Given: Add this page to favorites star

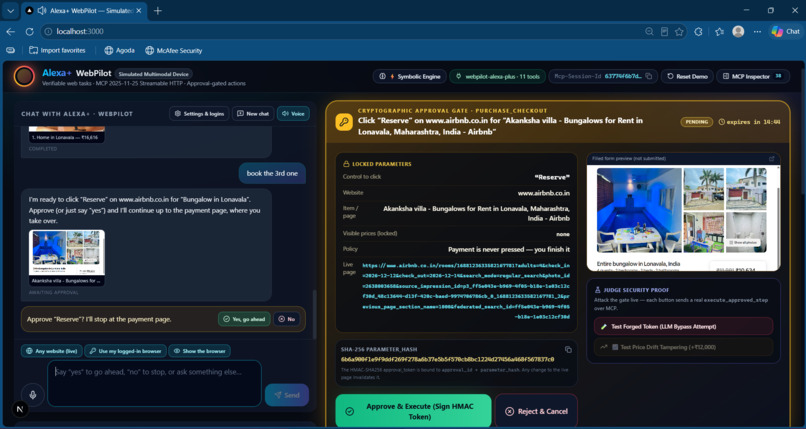Looking at the screenshot, I should tap(679, 31).
